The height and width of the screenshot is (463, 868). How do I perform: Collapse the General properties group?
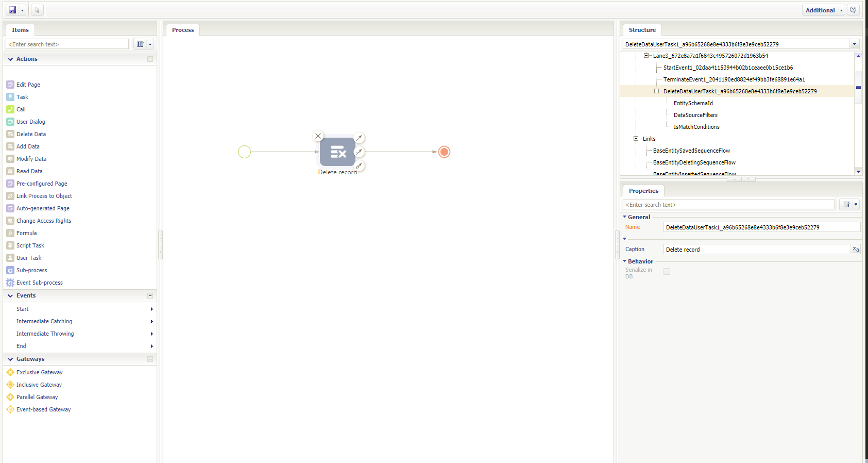[625, 217]
